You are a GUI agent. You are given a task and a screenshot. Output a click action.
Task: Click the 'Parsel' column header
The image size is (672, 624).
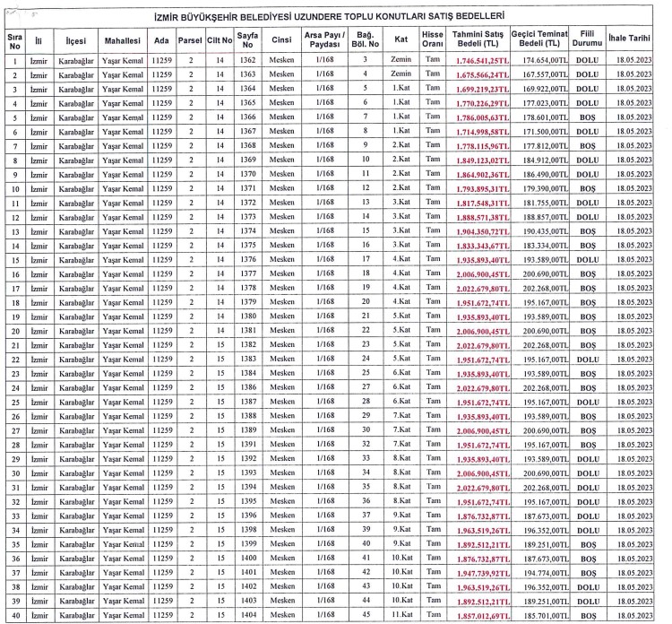(x=190, y=40)
